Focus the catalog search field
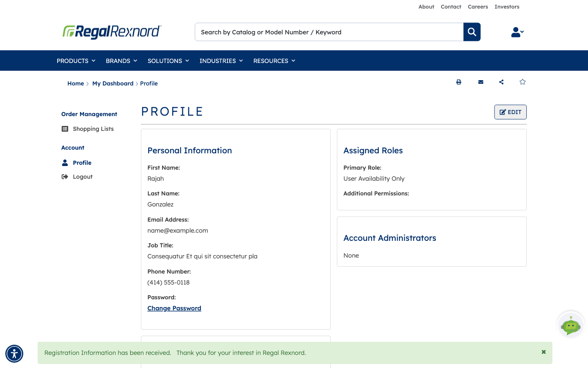Image resolution: width=588 pixels, height=368 pixels. coord(329,32)
